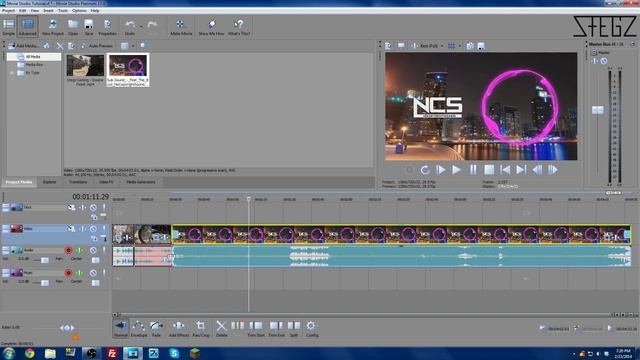Screen dimensions: 640x360
Task: Select the Normal edit tool
Action: coord(121,329)
